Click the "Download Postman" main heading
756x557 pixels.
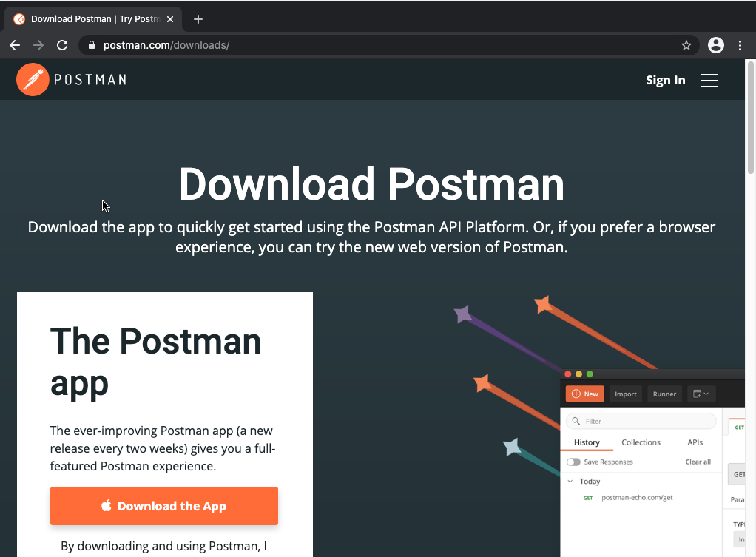click(371, 184)
